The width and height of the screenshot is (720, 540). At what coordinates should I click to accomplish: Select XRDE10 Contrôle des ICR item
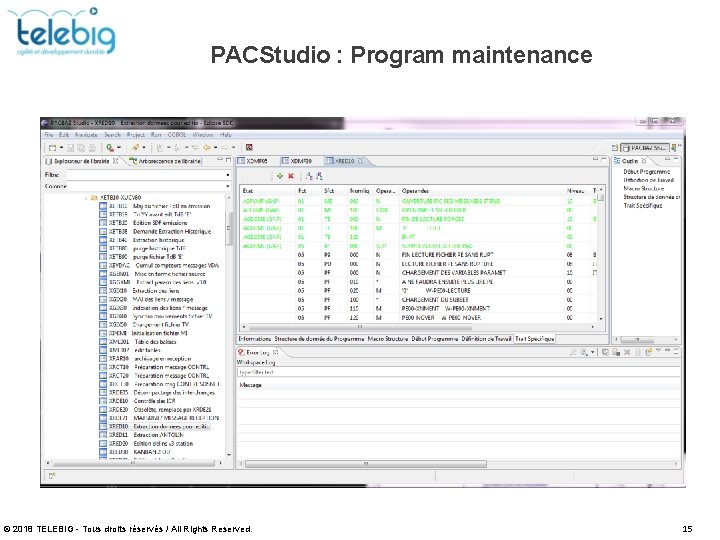coord(137,401)
